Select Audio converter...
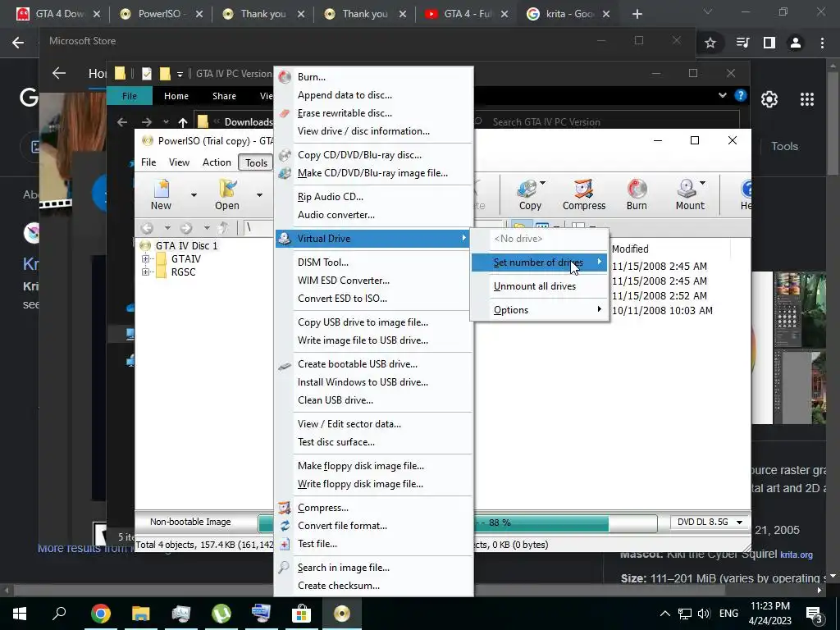Image resolution: width=840 pixels, height=630 pixels. (374, 215)
